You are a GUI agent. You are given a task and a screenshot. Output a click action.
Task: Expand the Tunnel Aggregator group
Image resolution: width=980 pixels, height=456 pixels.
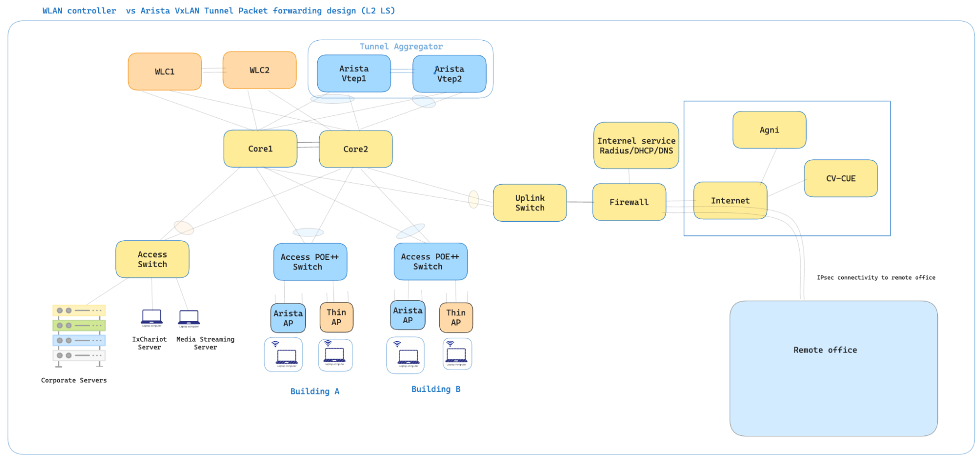point(401,47)
